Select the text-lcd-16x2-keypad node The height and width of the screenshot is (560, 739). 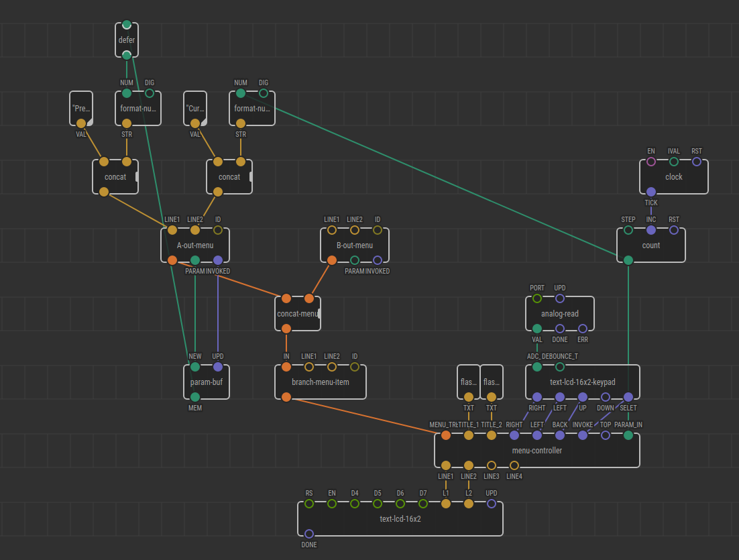583,382
